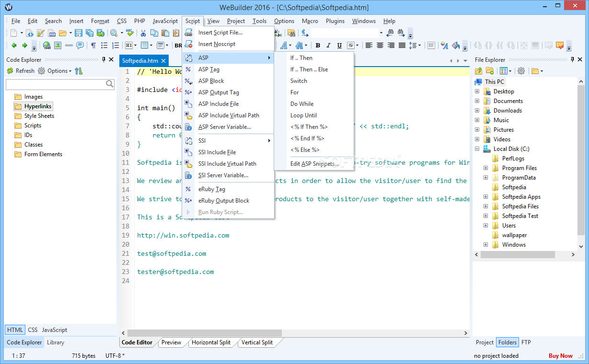589x364 pixels.
Task: Click the Code Explorer sort icon
Action: pos(79,71)
